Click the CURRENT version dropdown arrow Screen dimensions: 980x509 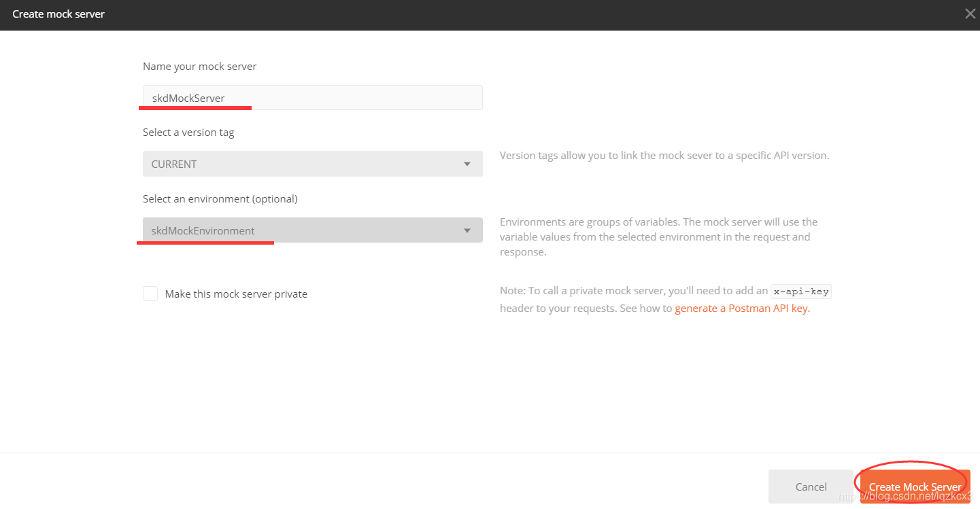[x=467, y=163]
